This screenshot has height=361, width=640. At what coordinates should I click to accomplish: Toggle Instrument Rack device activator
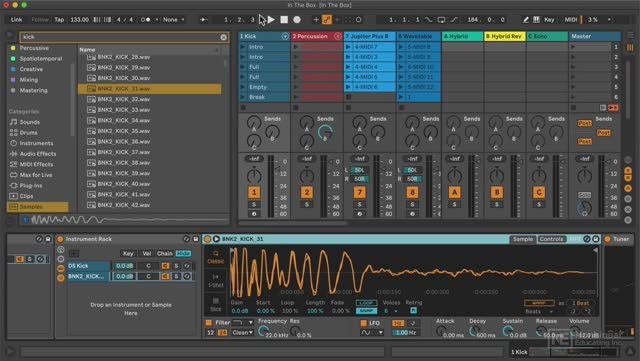coord(60,239)
